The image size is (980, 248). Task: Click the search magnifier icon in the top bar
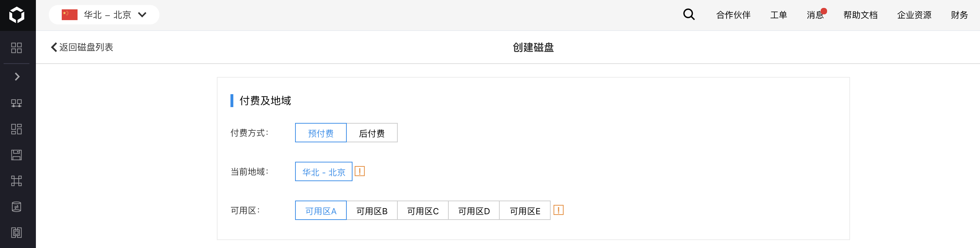[x=689, y=15]
